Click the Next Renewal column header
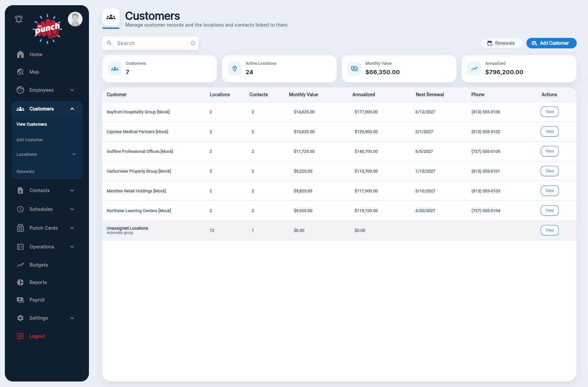Screen dimensions: 588x387 [430, 95]
